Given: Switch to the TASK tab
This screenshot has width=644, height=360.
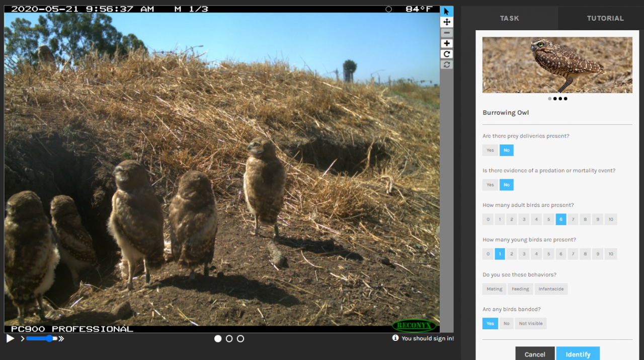Looking at the screenshot, I should coord(510,18).
